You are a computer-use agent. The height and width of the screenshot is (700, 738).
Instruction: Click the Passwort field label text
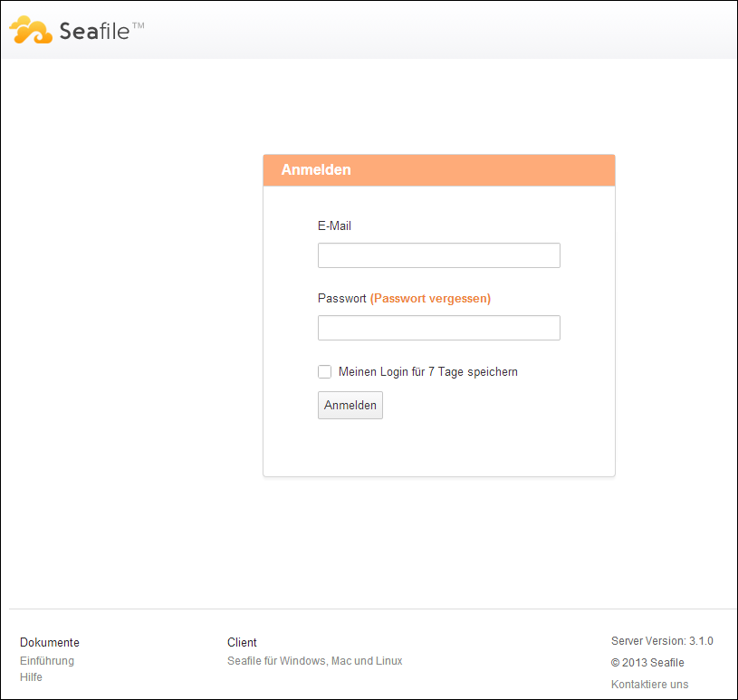pyautogui.click(x=341, y=298)
